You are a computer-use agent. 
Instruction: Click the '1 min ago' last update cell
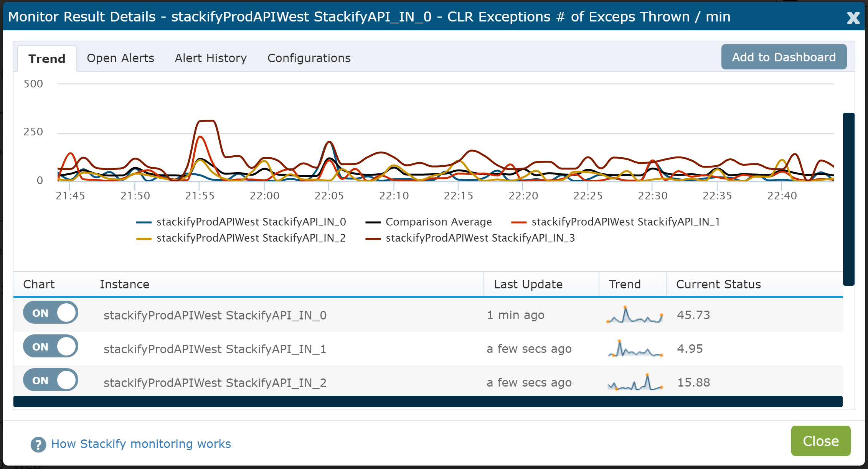click(515, 315)
